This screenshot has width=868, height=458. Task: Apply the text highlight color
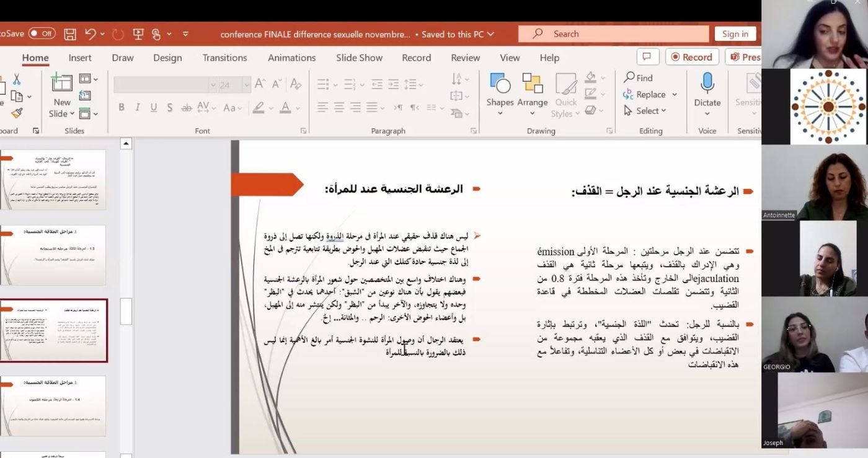259,107
